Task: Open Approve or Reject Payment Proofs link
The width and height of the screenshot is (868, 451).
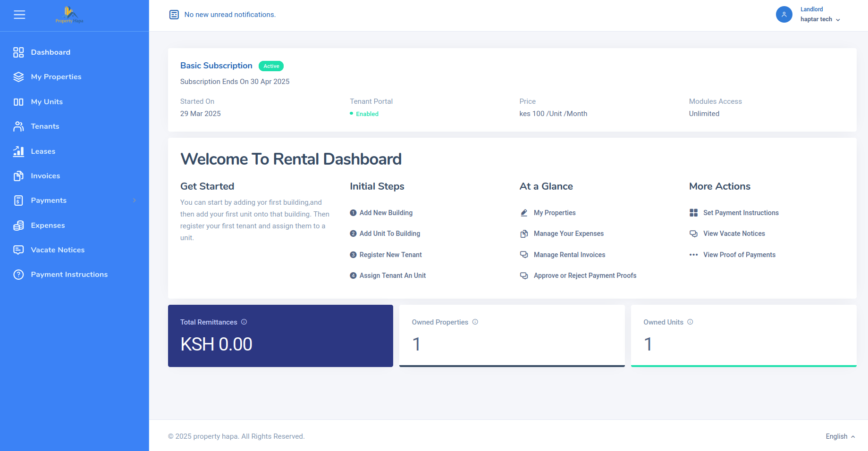Action: point(585,276)
